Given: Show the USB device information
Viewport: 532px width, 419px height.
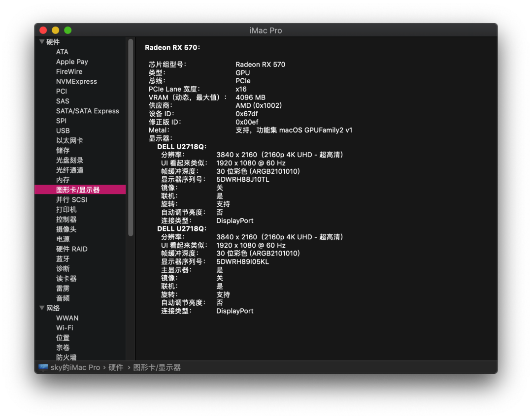Looking at the screenshot, I should coord(63,130).
